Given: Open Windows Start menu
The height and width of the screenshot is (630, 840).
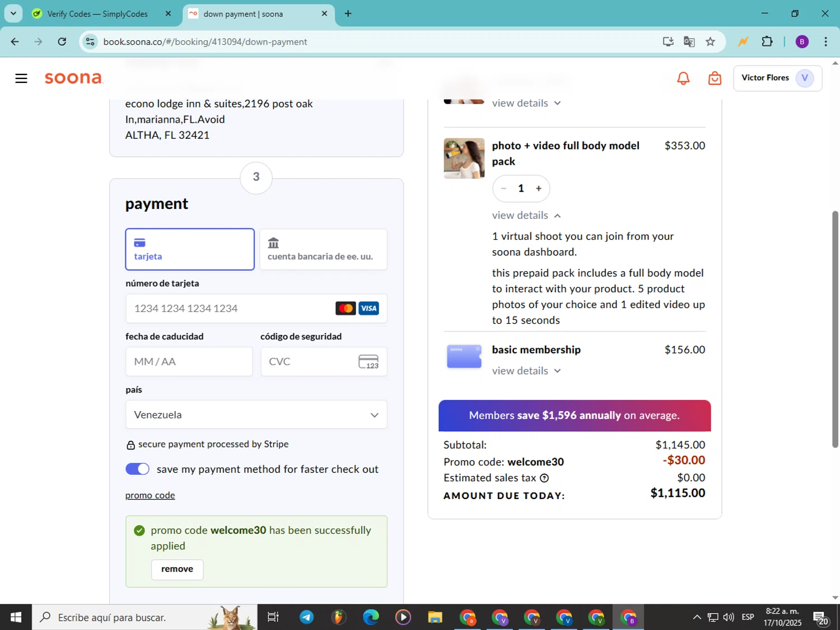Looking at the screenshot, I should point(16,617).
